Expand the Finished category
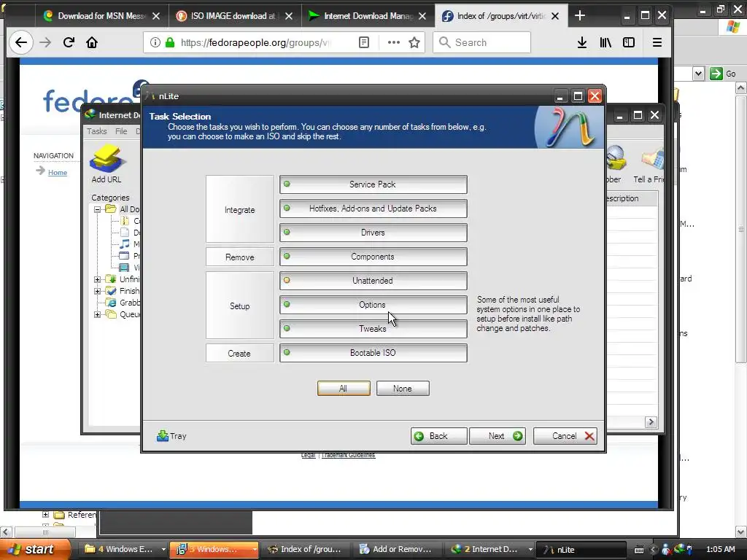The height and width of the screenshot is (560, 747). point(97,291)
